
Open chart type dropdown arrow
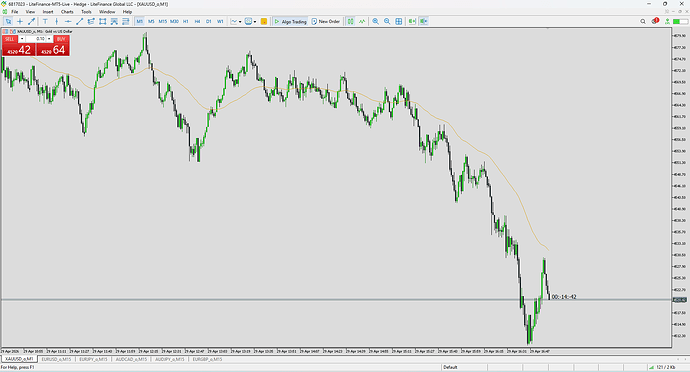pyautogui.click(x=240, y=22)
